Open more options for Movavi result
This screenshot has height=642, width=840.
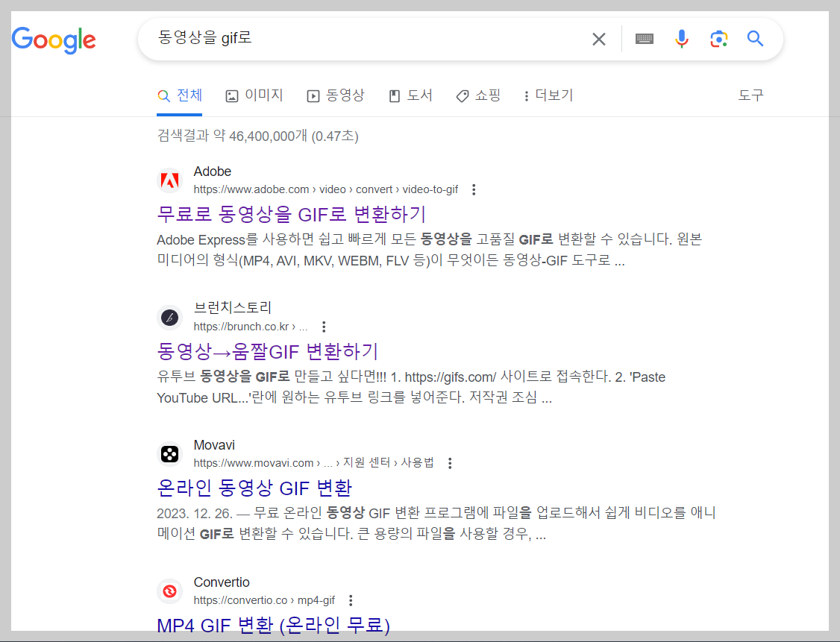450,463
